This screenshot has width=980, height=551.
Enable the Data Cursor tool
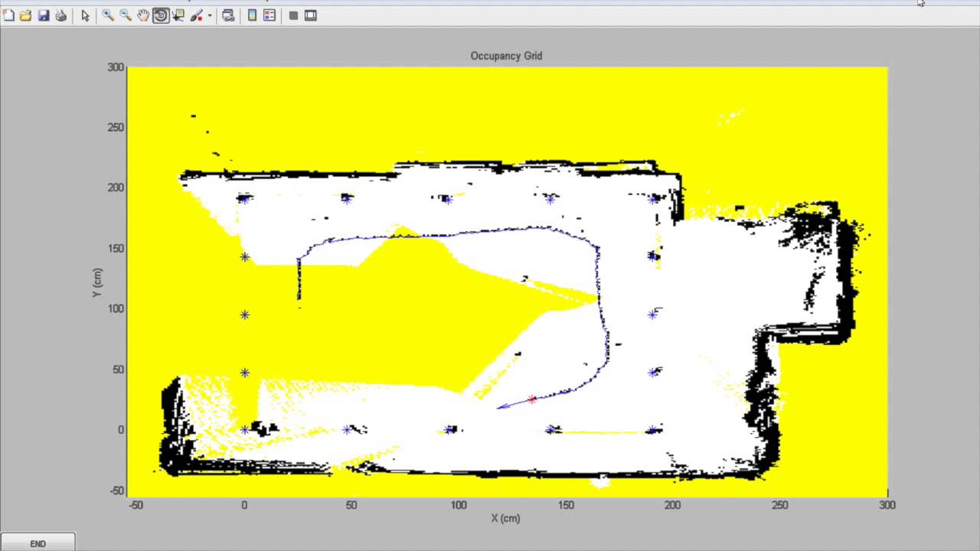pyautogui.click(x=178, y=15)
